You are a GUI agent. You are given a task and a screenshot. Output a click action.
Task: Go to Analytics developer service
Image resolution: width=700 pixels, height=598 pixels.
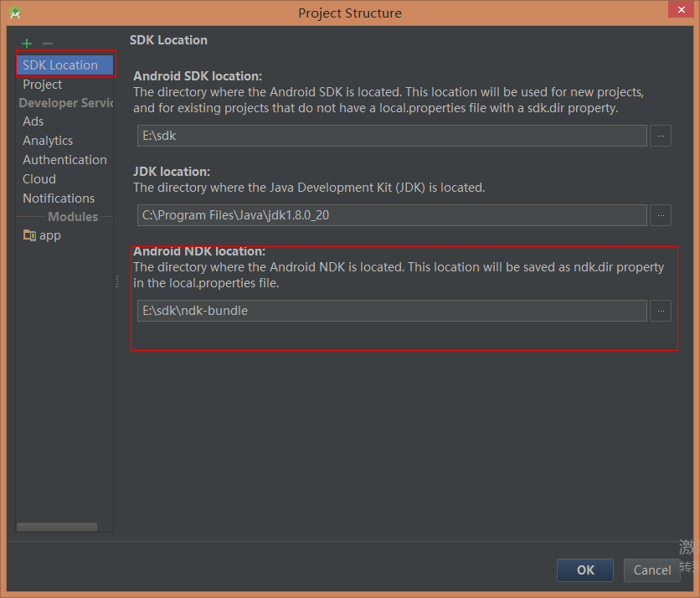48,141
